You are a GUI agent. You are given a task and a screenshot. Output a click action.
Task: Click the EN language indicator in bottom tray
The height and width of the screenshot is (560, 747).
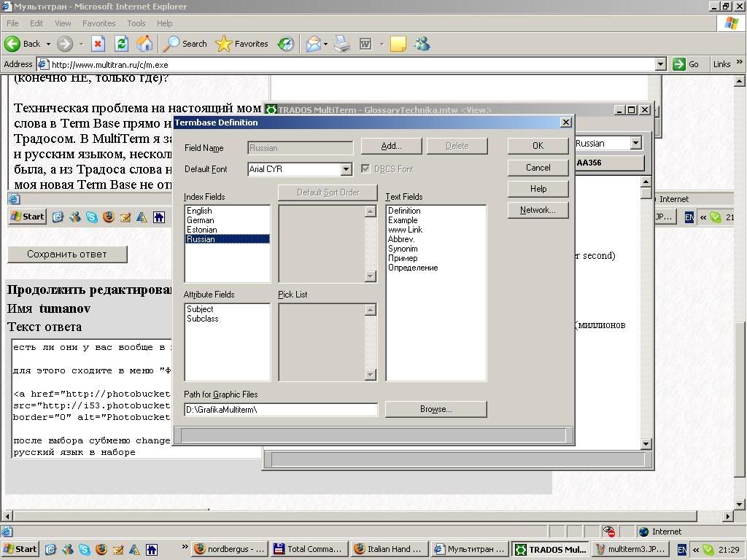[x=682, y=550]
